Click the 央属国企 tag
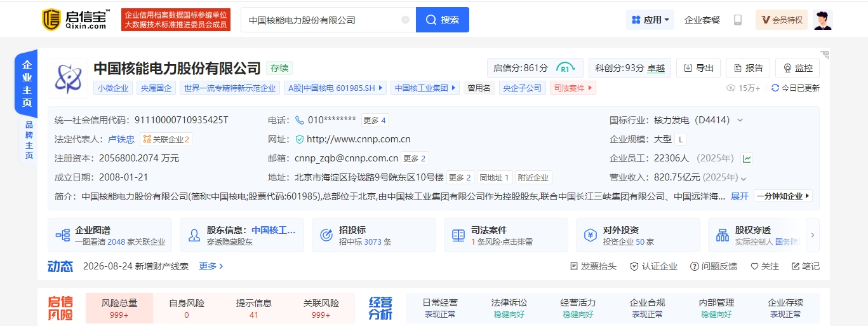868x326 pixels. (156, 88)
